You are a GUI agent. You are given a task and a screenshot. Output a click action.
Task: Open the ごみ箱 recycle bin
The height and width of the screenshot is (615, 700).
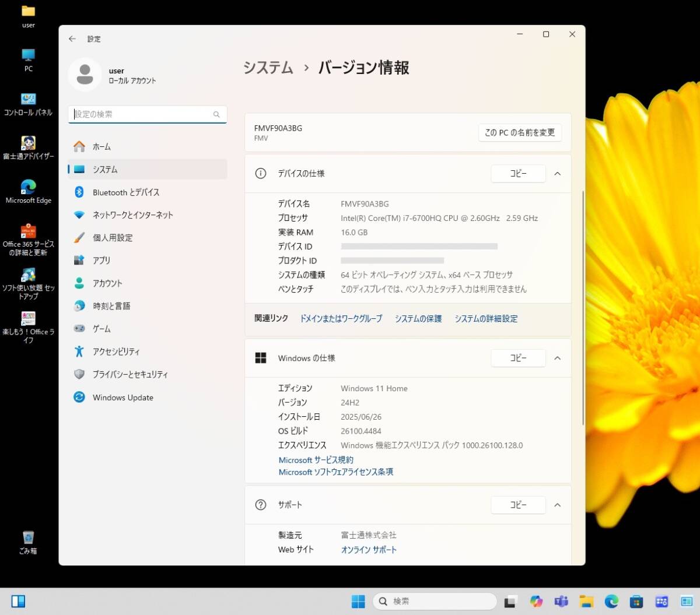click(x=28, y=542)
